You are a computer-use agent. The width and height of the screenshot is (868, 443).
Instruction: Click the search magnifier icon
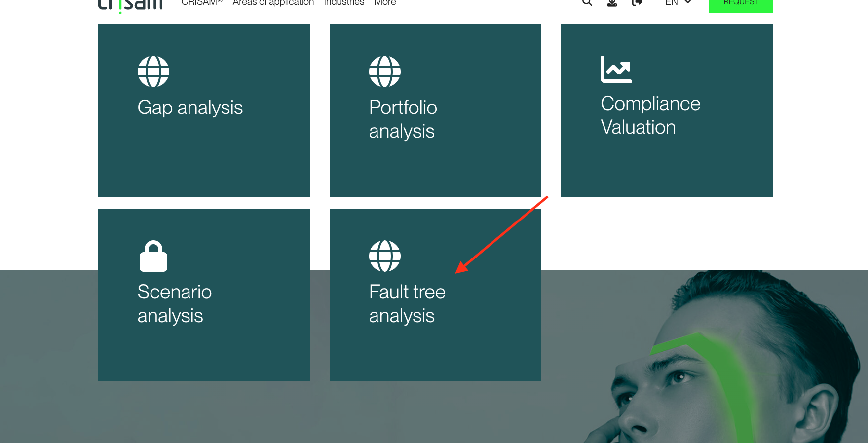pos(587,2)
